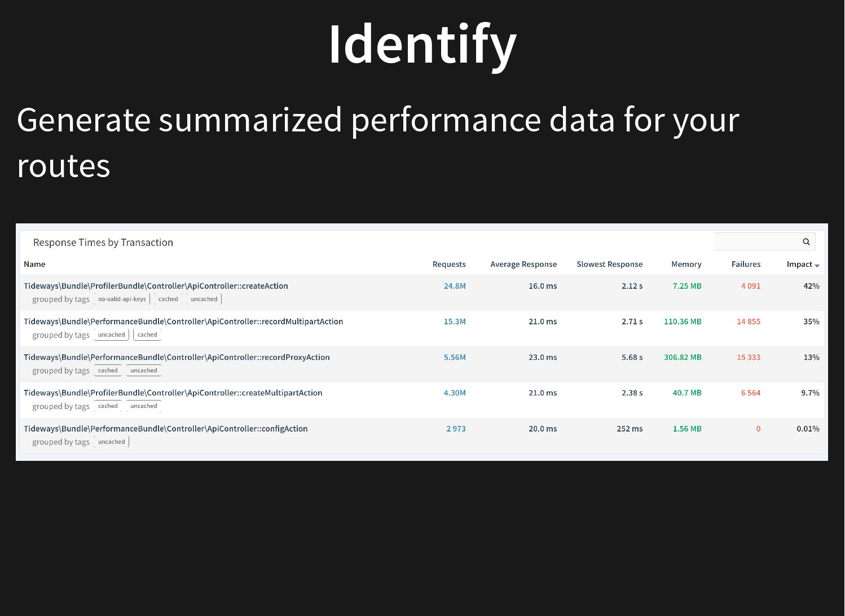Image resolution: width=845 pixels, height=616 pixels.
Task: Open the ProfilerBundle ApiController::createAction transaction
Action: pyautogui.click(x=156, y=286)
